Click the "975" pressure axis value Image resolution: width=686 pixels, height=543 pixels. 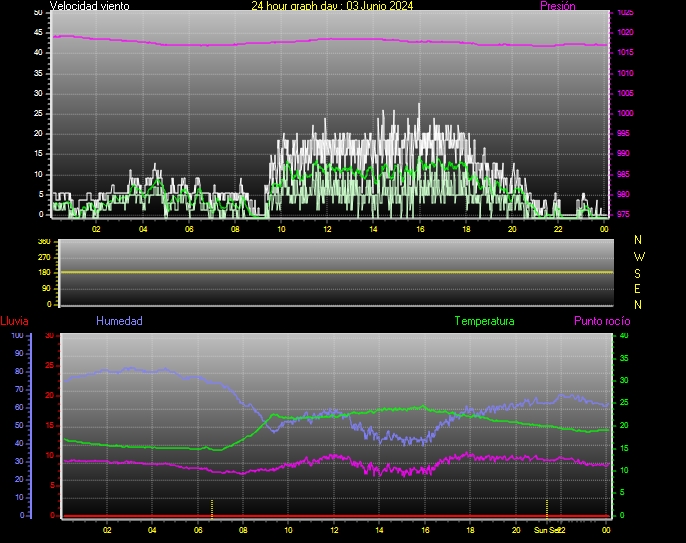coord(623,214)
